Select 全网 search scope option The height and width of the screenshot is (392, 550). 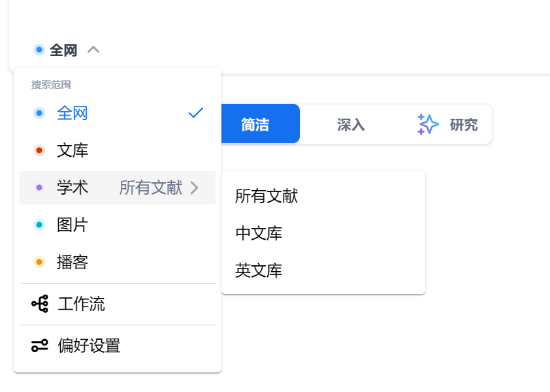click(118, 113)
